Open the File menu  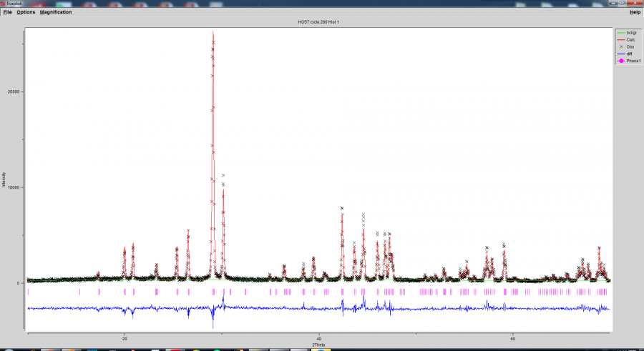tap(7, 12)
